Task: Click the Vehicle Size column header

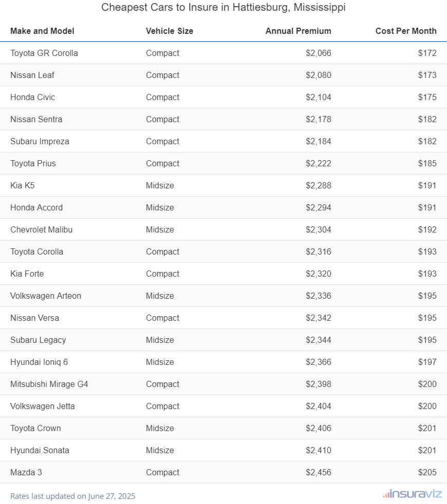Action: (x=170, y=31)
